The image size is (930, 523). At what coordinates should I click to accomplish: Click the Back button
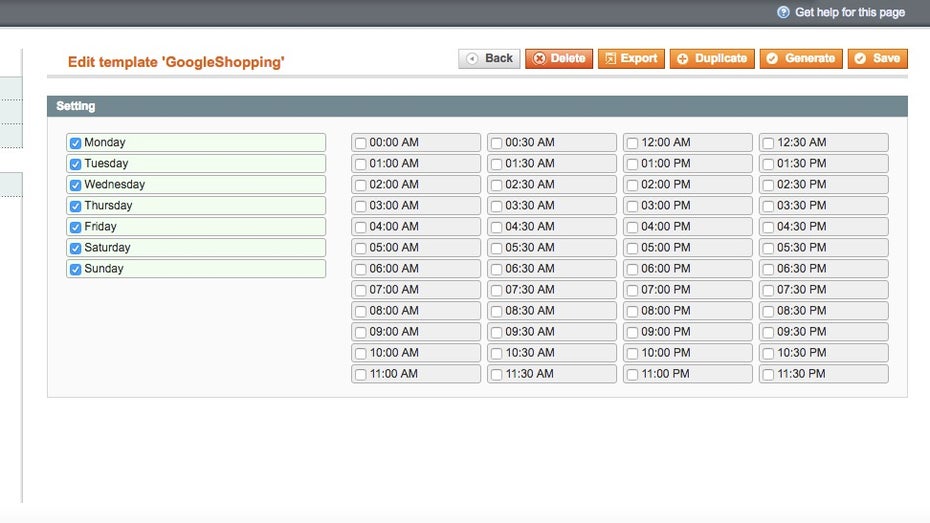489,59
